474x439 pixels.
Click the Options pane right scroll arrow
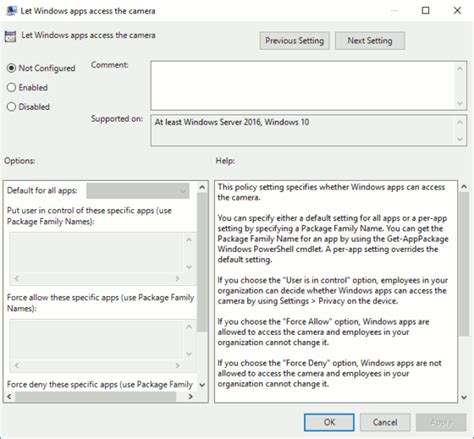click(190, 396)
